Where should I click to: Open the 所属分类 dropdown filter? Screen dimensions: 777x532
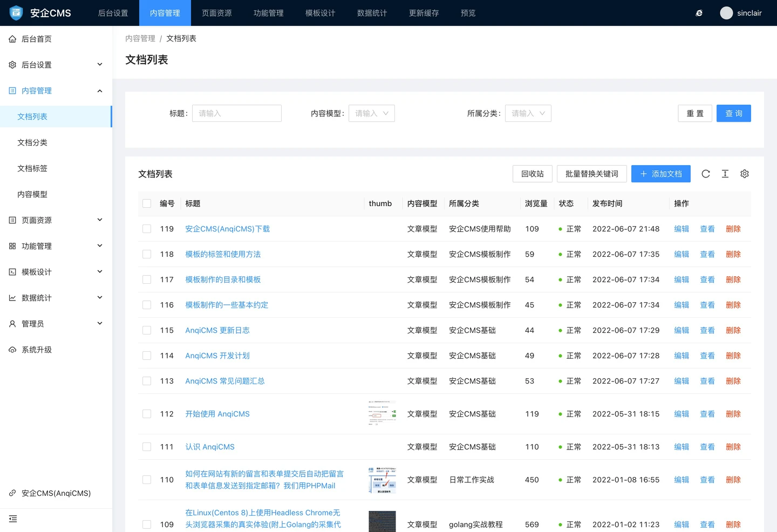click(528, 113)
